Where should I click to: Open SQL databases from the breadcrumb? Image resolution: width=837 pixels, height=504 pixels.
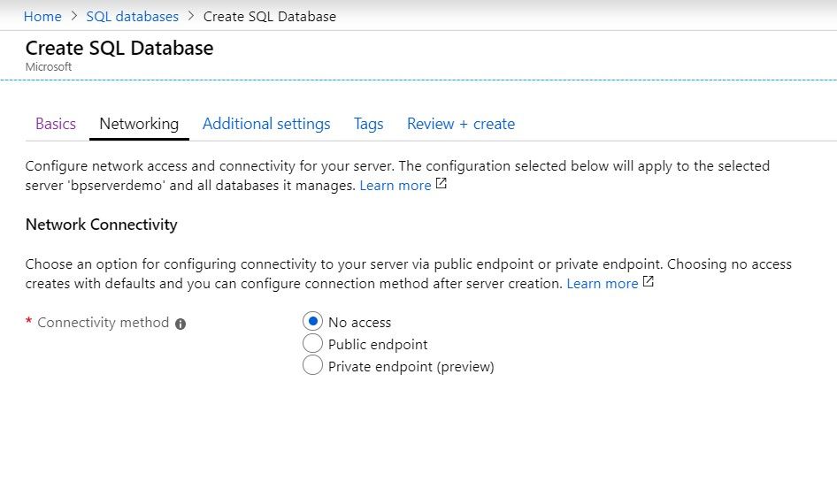click(x=132, y=16)
